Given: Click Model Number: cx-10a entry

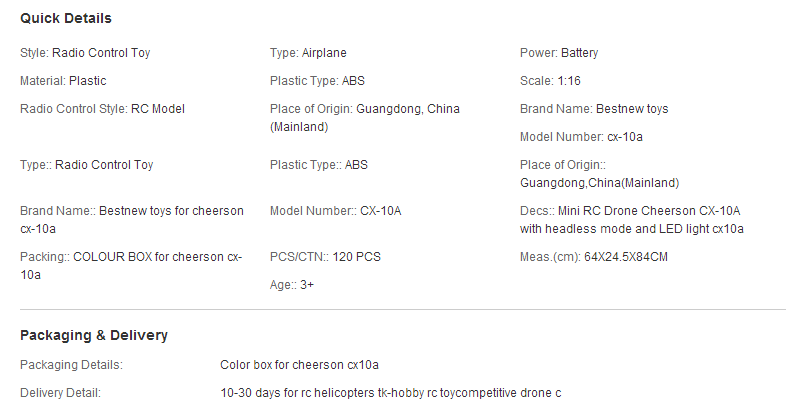Looking at the screenshot, I should click(581, 137).
